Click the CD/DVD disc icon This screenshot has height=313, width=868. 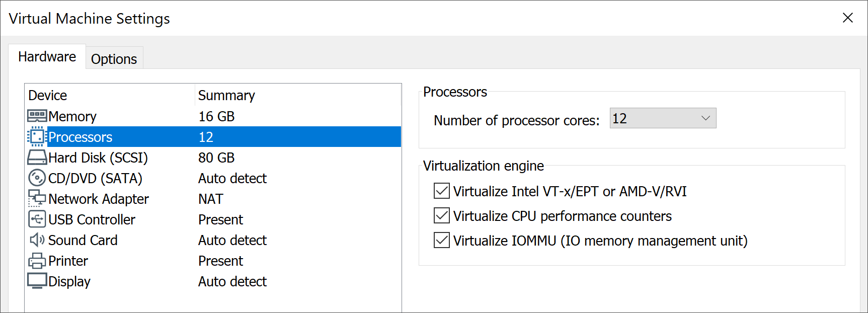(37, 178)
